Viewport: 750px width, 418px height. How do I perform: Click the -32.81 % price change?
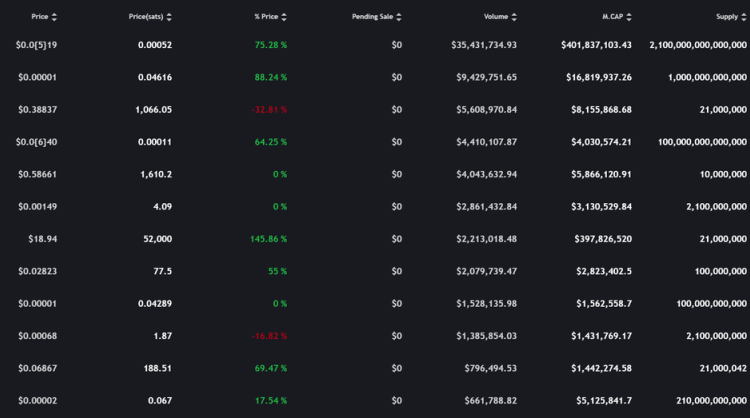click(269, 110)
